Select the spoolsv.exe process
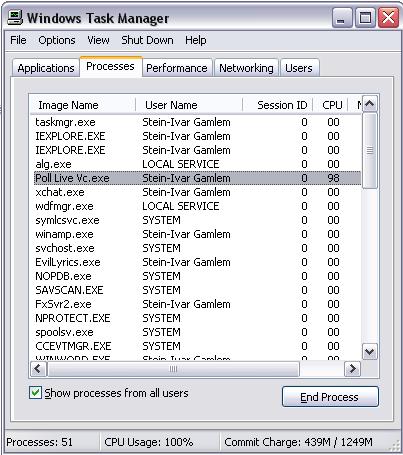The image size is (403, 455). (x=197, y=332)
